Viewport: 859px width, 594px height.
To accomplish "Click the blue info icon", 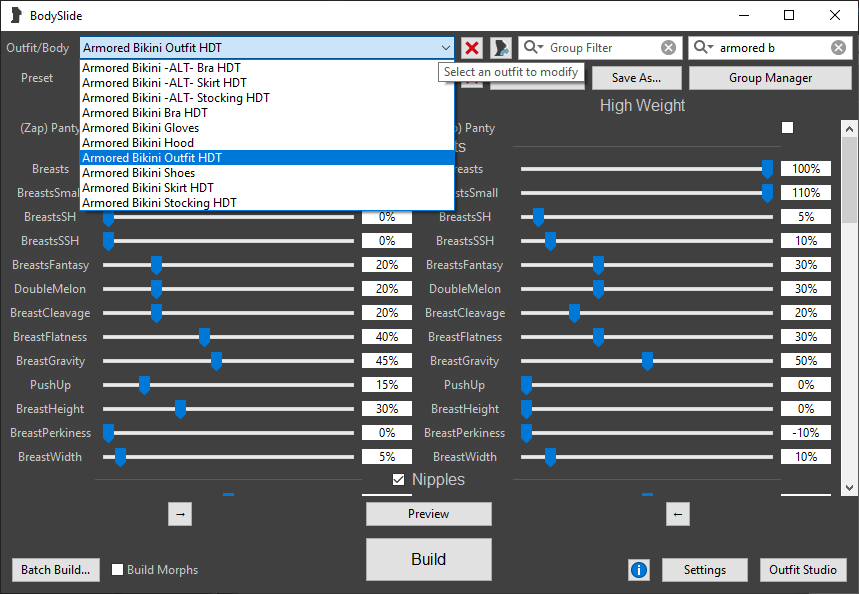I will (x=639, y=570).
